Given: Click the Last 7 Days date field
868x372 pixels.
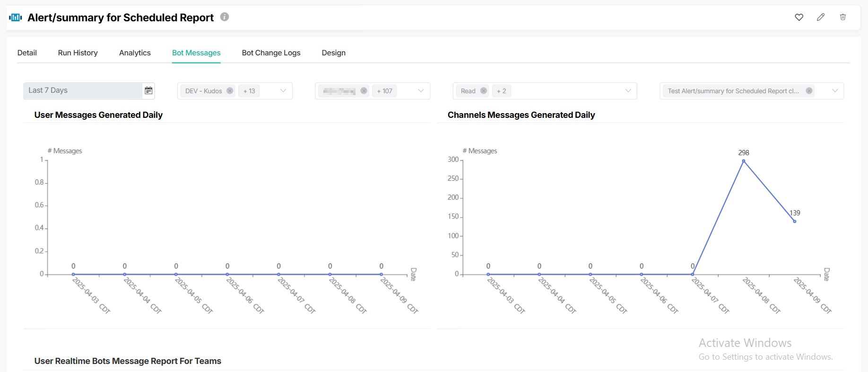Looking at the screenshot, I should (x=83, y=91).
